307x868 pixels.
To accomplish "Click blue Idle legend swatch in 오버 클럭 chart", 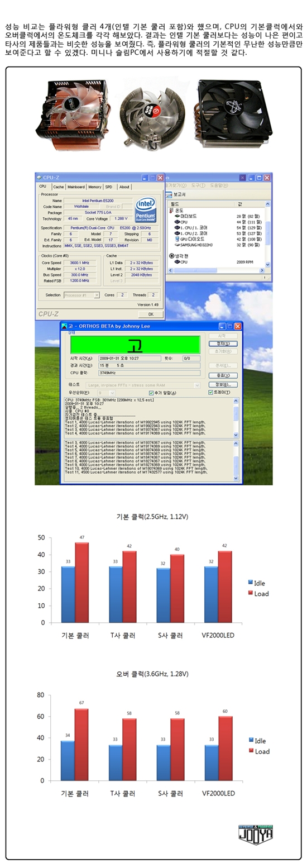I will click(251, 741).
